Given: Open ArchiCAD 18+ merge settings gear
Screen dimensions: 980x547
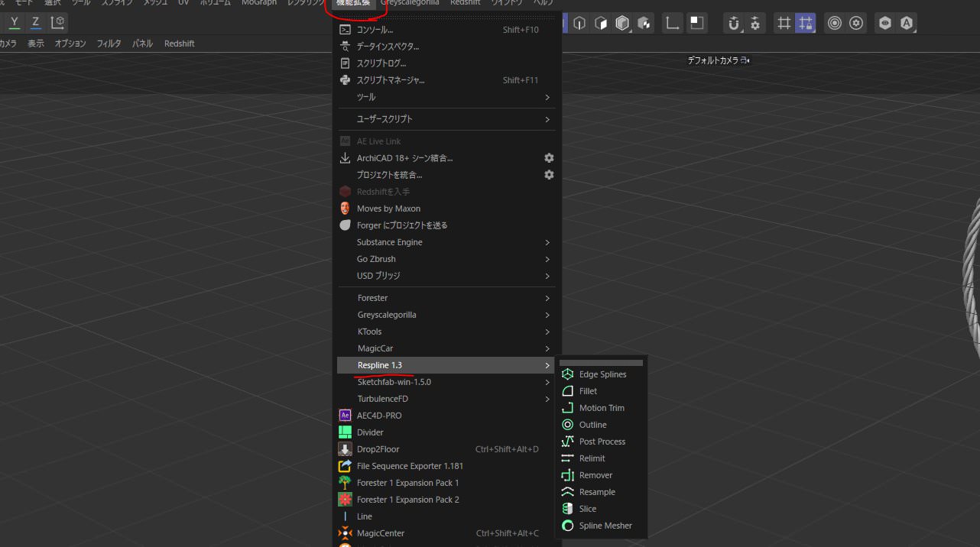Looking at the screenshot, I should pyautogui.click(x=549, y=158).
